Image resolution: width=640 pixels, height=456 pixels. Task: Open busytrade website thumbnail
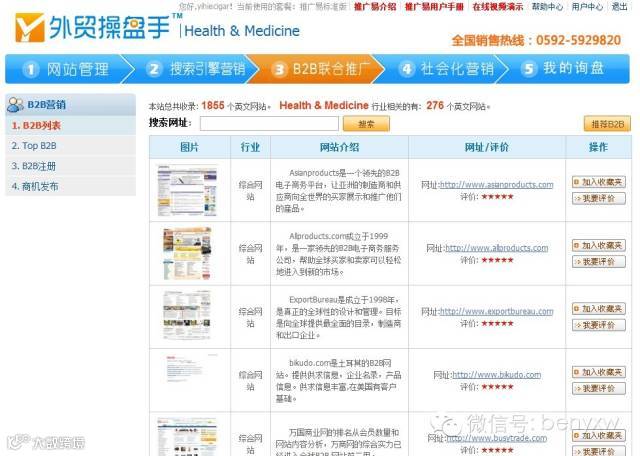pos(187,436)
